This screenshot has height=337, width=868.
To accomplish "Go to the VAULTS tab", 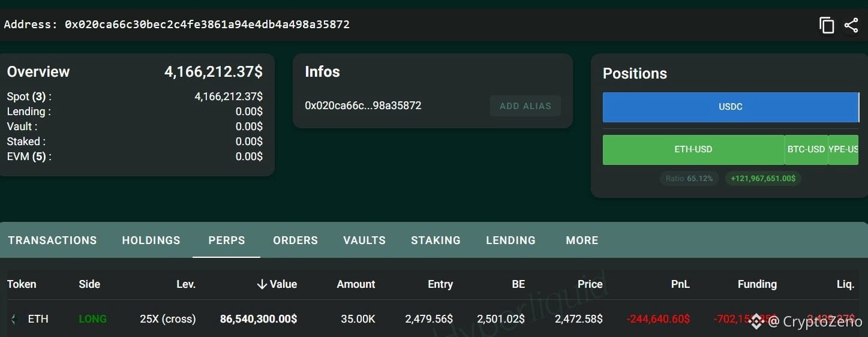I will pyautogui.click(x=364, y=240).
